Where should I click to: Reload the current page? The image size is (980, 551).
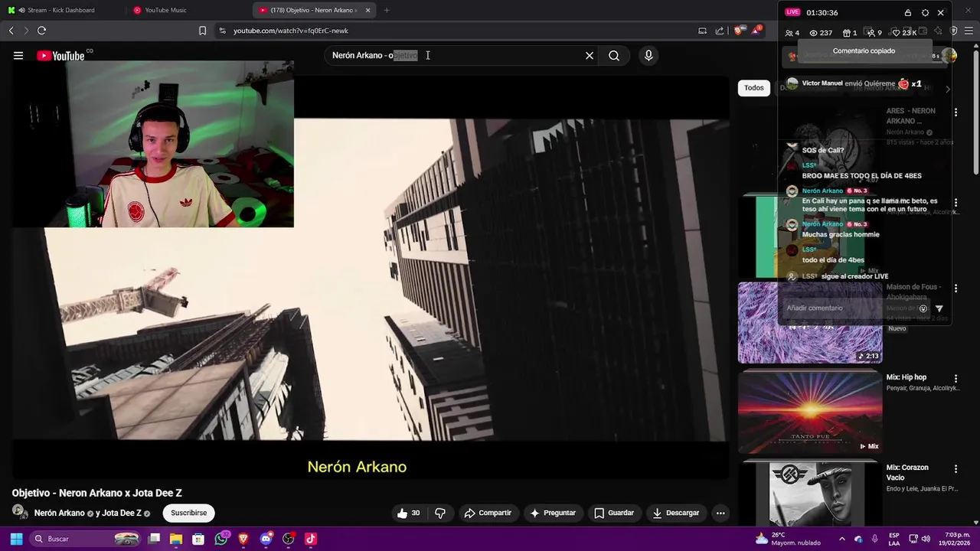click(x=41, y=31)
